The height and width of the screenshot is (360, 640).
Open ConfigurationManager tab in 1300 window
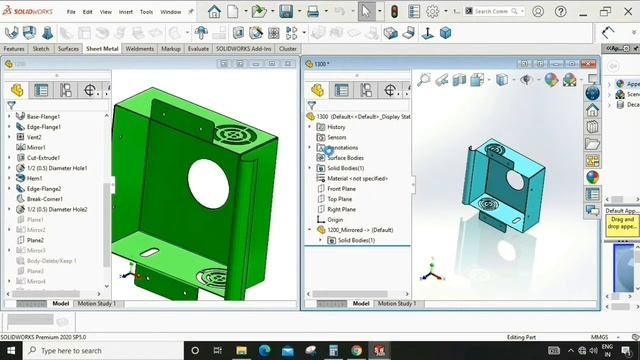click(x=366, y=90)
